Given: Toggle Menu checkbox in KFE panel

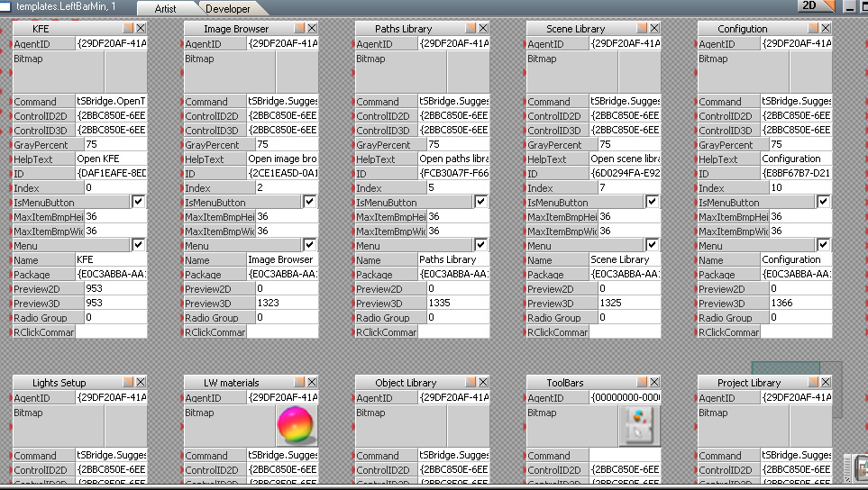Looking at the screenshot, I should point(139,245).
